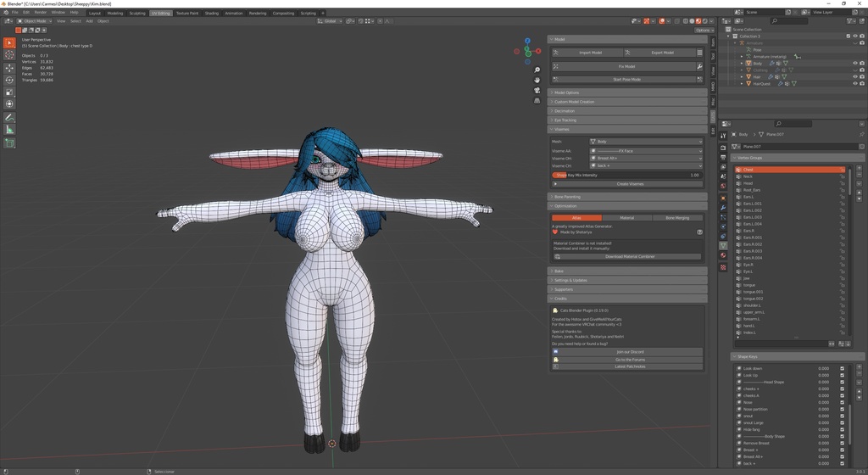Uncheck the cheeks + shape key checkbox
The height and width of the screenshot is (475, 868).
pos(842,388)
